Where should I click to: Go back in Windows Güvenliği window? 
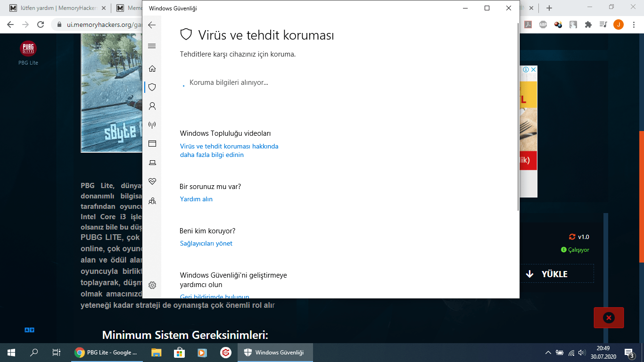point(152,25)
